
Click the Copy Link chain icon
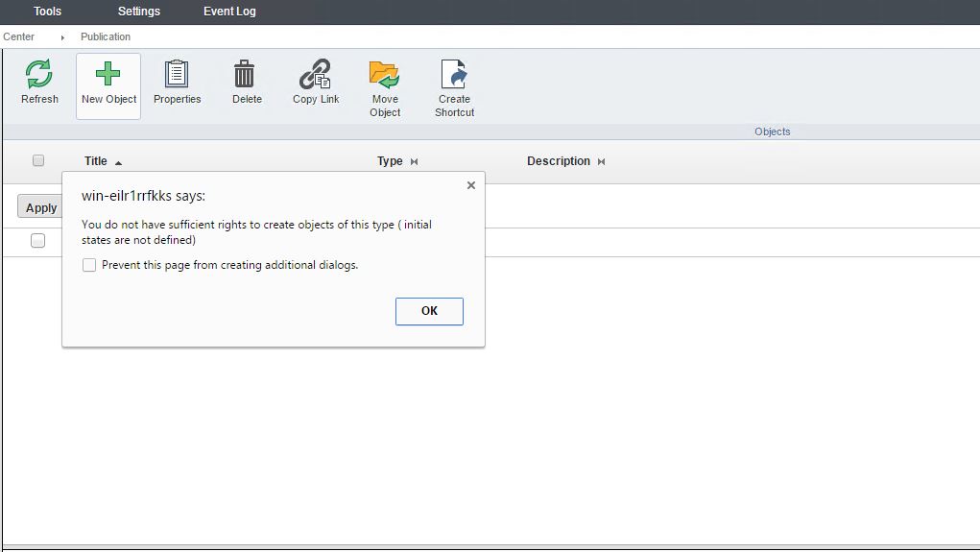point(315,75)
